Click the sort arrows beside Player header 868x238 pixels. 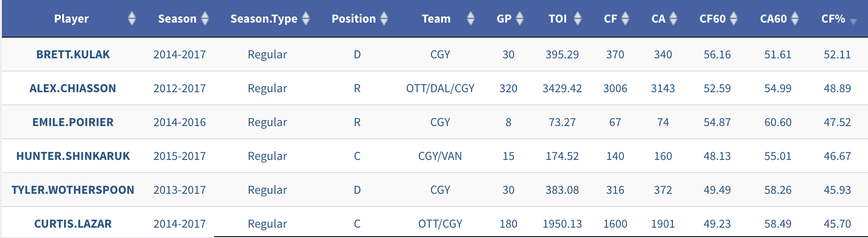pyautogui.click(x=132, y=19)
